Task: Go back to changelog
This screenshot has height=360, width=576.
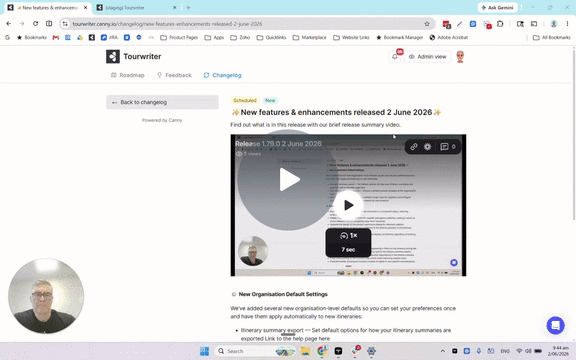Action: click(x=162, y=102)
